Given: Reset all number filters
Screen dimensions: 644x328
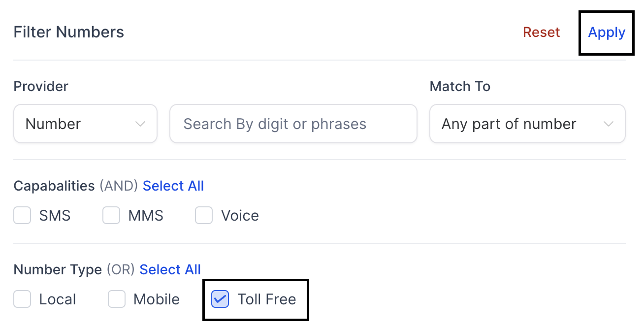Looking at the screenshot, I should (541, 33).
